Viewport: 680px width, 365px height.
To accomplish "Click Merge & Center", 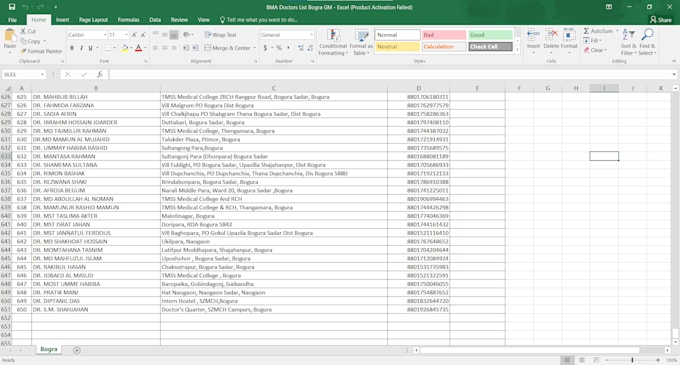I will coord(227,48).
